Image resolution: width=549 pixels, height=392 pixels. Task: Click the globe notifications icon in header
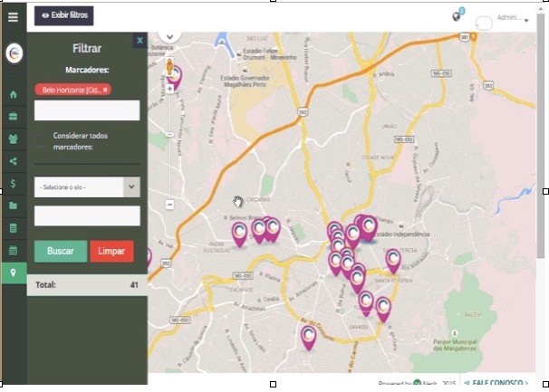pos(457,16)
